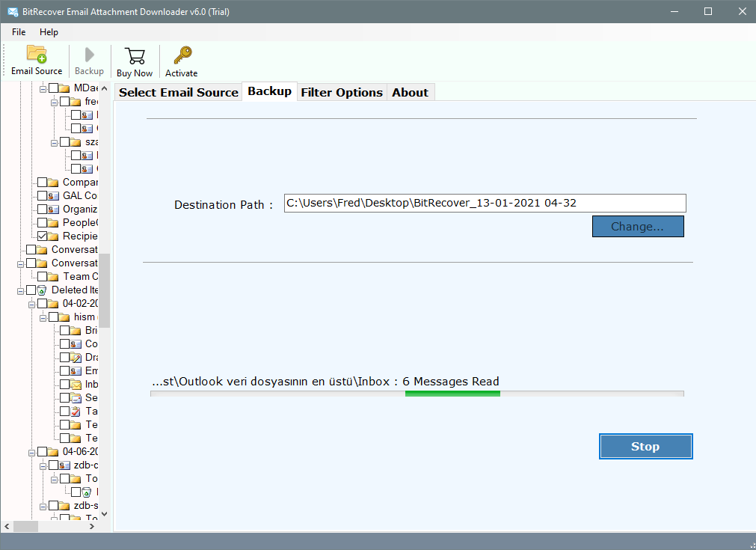
Task: Check the PeopleC folder checkbox
Action: pos(43,222)
